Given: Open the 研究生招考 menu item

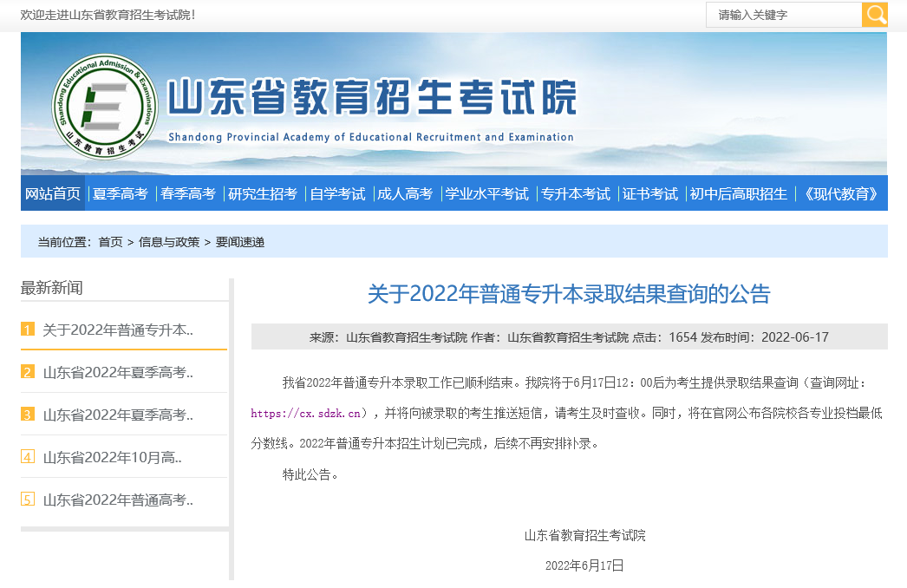Looking at the screenshot, I should tap(263, 193).
